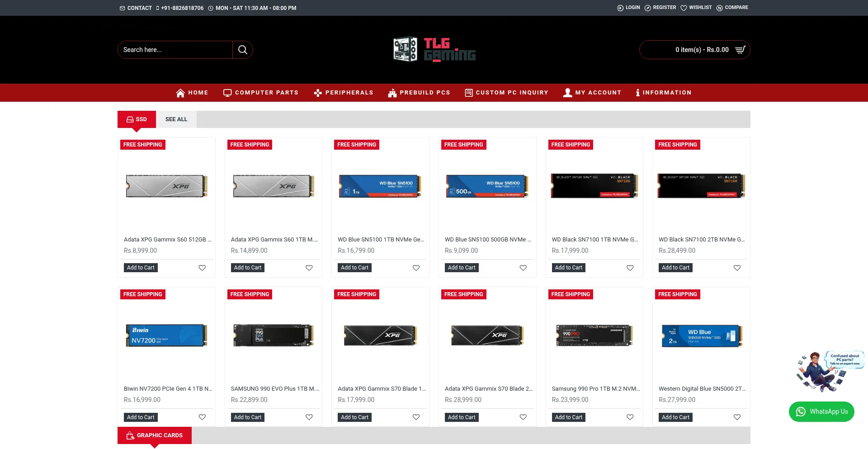Click price Rs.9,099.00
868x449 pixels.
[461, 250]
